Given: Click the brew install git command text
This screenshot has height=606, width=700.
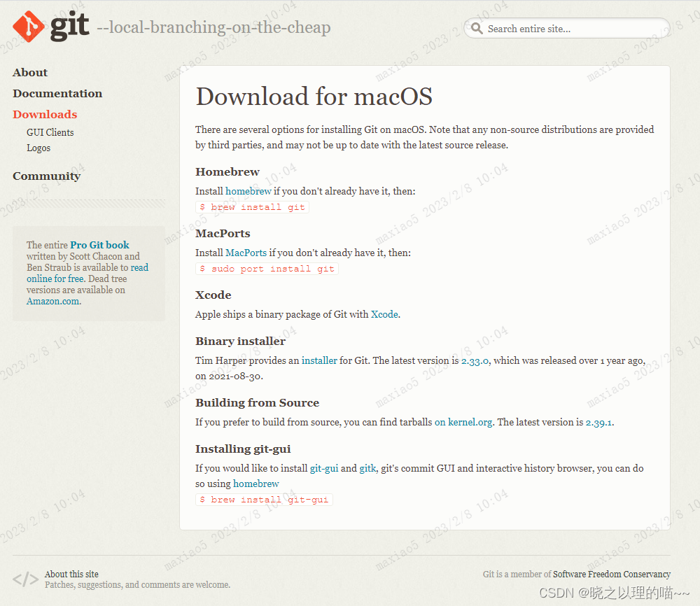Looking at the screenshot, I should click(x=252, y=207).
